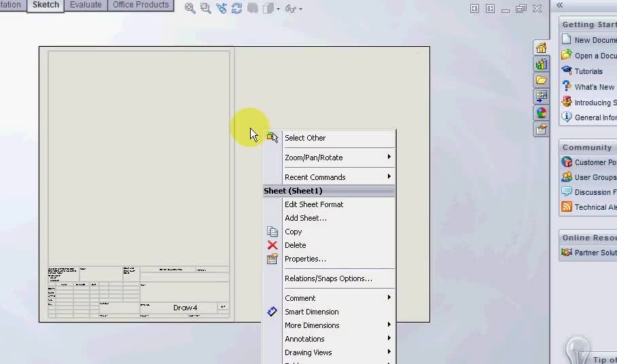Click the Rotate View icon
The width and height of the screenshot is (617, 364).
(237, 8)
